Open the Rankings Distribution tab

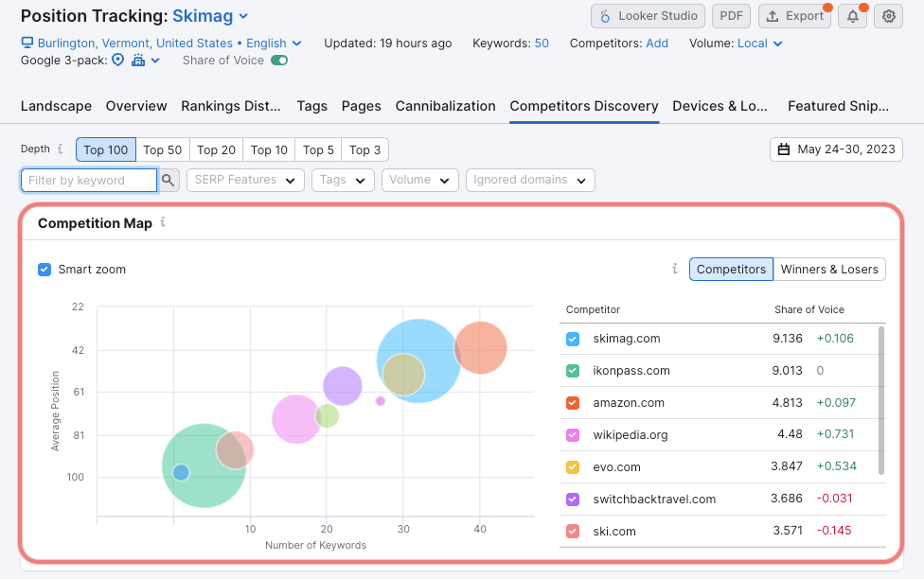coord(231,106)
